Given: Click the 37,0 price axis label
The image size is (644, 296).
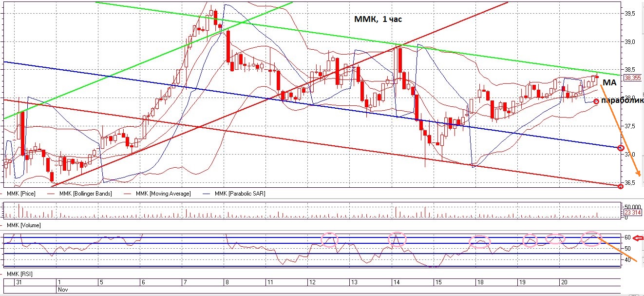Looking at the screenshot, I should pyautogui.click(x=631, y=155).
